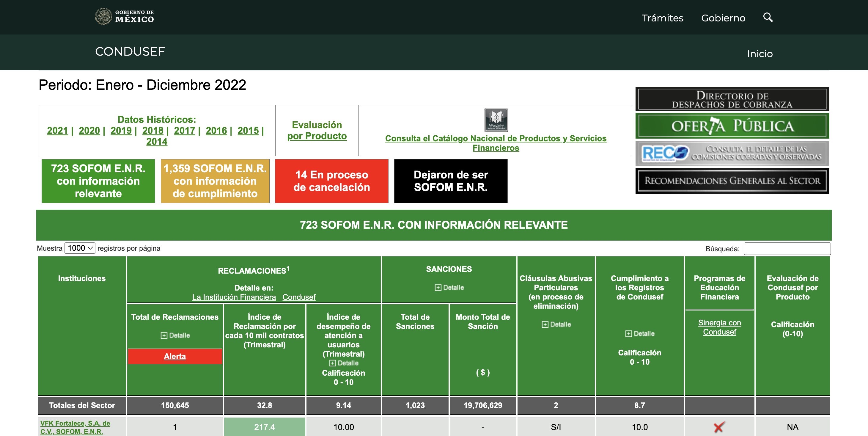
Task: Open the search magnifier icon
Action: coord(768,17)
